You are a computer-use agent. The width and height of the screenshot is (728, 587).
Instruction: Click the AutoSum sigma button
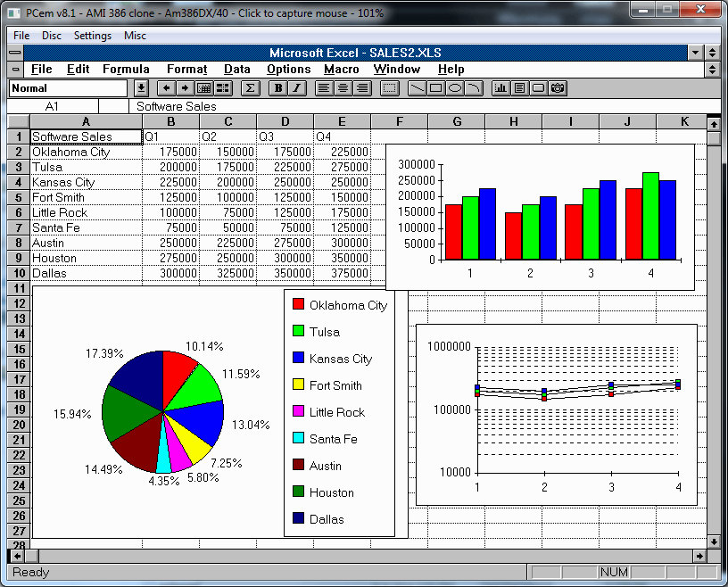pos(250,88)
